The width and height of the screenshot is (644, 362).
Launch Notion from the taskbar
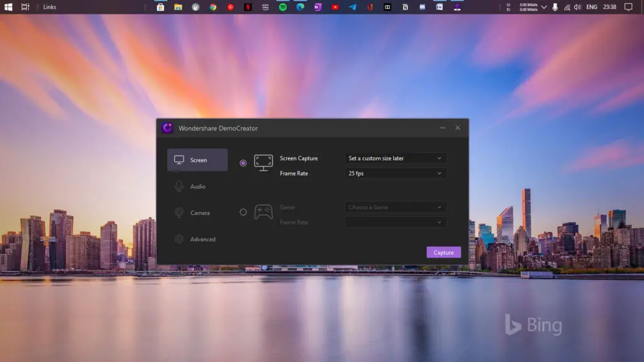tap(405, 7)
